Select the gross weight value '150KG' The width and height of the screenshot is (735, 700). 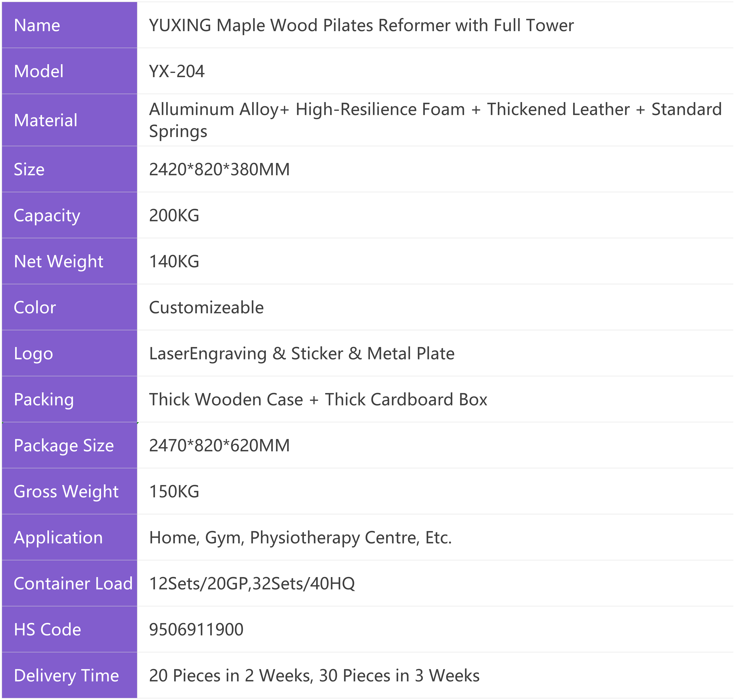pyautogui.click(x=174, y=491)
